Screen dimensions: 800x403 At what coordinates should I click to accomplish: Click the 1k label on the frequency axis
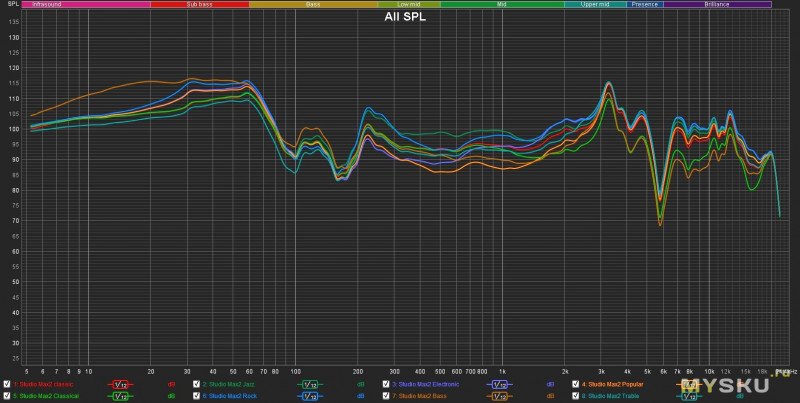pyautogui.click(x=503, y=372)
